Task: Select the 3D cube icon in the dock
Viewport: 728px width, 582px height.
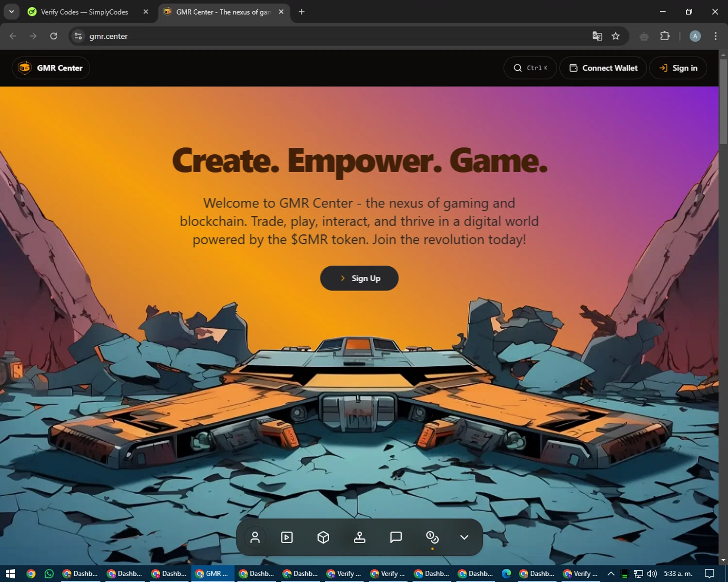Action: [x=323, y=537]
